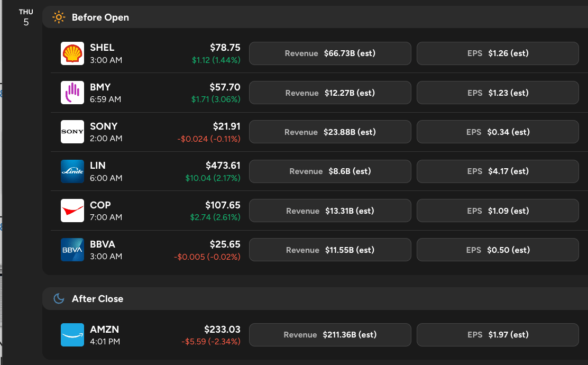Click AMZN report time 4:01 PM
Image resolution: width=588 pixels, height=365 pixels.
(105, 342)
